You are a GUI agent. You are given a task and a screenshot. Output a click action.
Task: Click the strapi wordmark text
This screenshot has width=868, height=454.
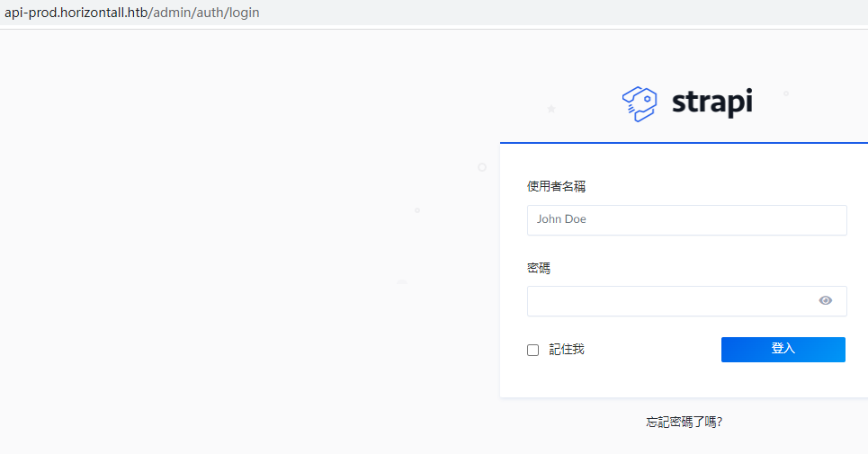pyautogui.click(x=712, y=102)
